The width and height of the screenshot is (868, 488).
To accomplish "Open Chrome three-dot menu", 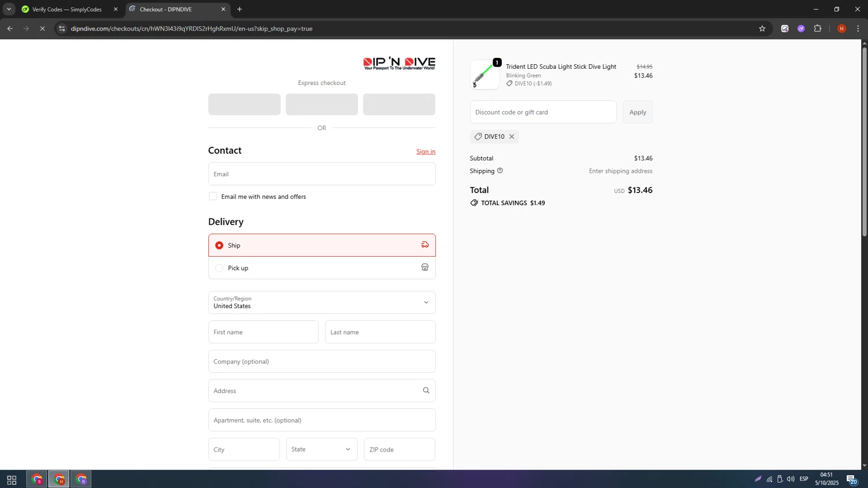I will coord(858,28).
